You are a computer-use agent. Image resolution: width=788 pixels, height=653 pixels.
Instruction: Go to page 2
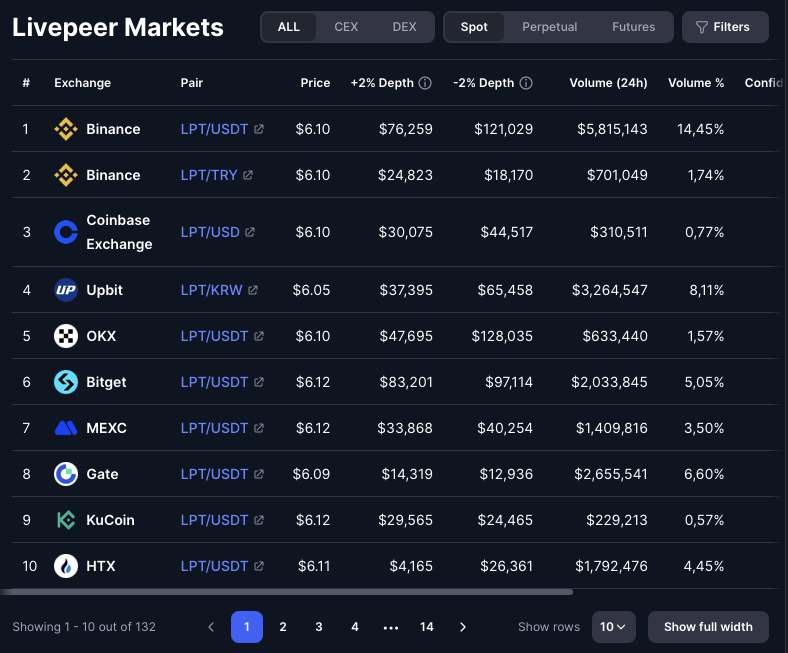pos(283,627)
